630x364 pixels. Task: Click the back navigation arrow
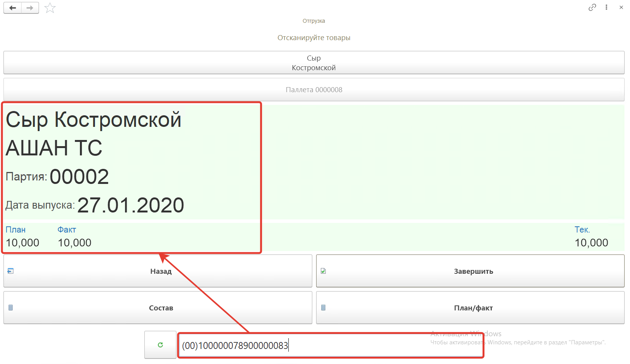click(13, 8)
